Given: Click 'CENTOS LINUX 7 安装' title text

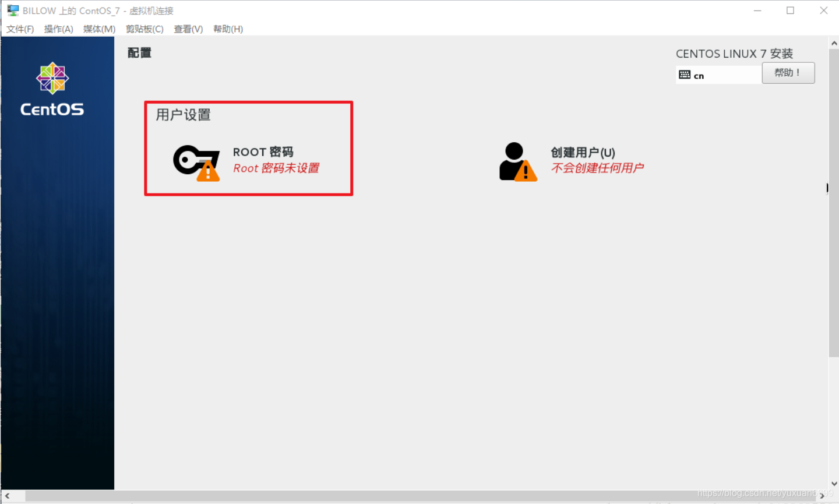Looking at the screenshot, I should (x=734, y=54).
